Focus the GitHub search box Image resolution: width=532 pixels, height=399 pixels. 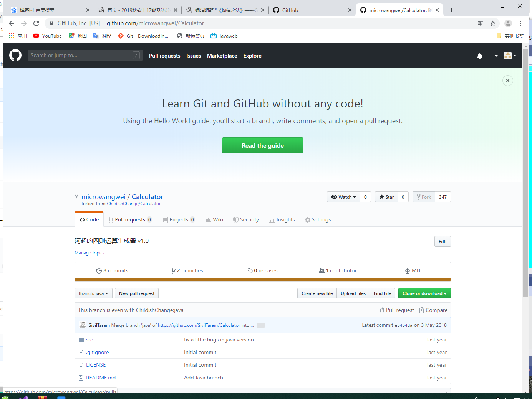pos(85,55)
